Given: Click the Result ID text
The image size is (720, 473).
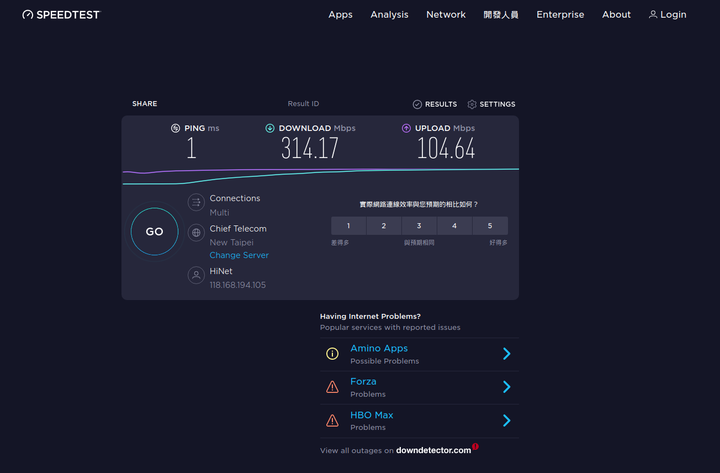Looking at the screenshot, I should pos(303,104).
